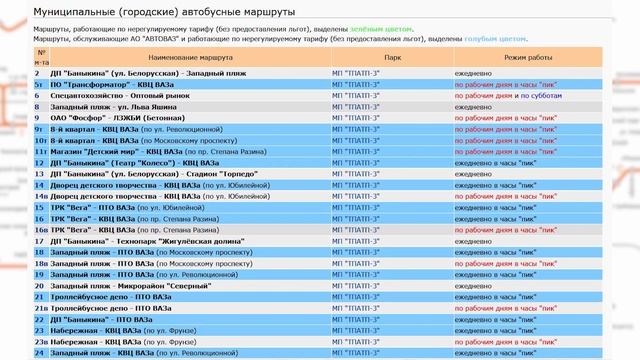Click route number 16в

(41, 230)
